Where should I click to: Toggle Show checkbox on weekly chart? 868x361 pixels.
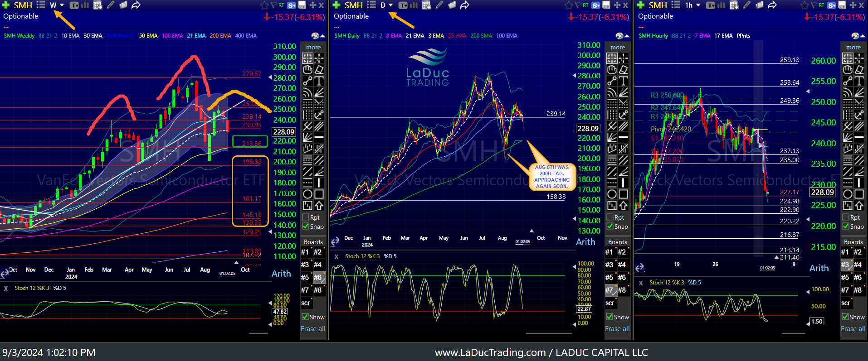pos(306,317)
